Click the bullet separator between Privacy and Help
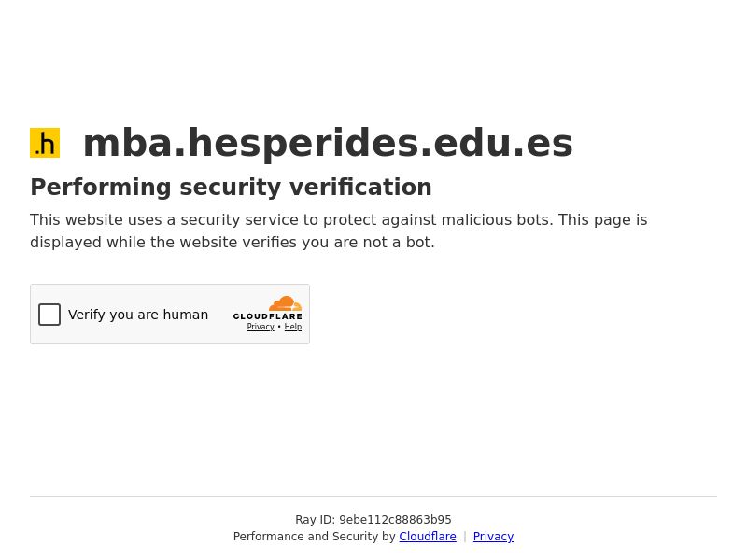747x560 pixels. coord(278,327)
